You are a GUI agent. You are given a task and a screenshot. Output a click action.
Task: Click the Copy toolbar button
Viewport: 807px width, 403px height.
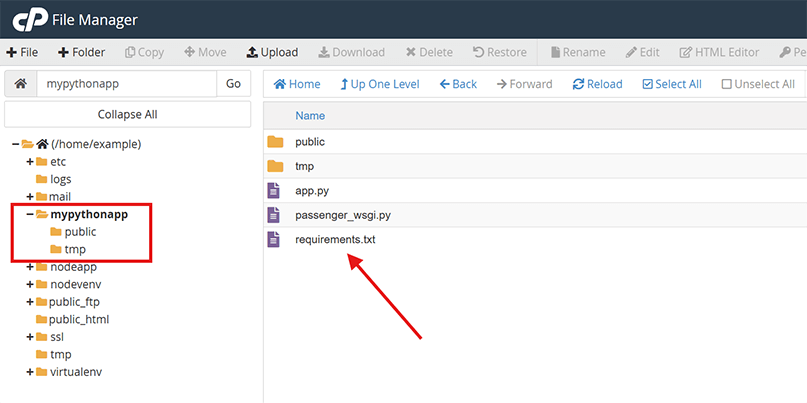click(x=144, y=52)
